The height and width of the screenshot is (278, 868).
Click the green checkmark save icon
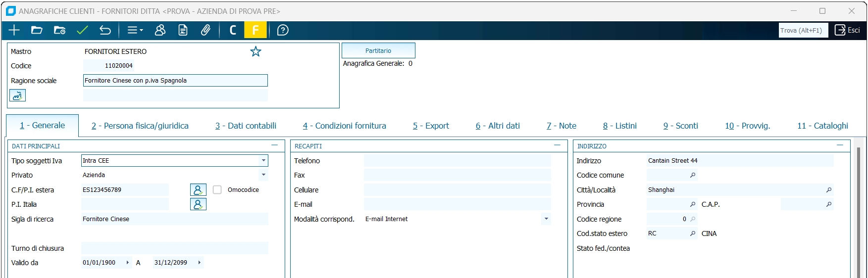click(82, 30)
